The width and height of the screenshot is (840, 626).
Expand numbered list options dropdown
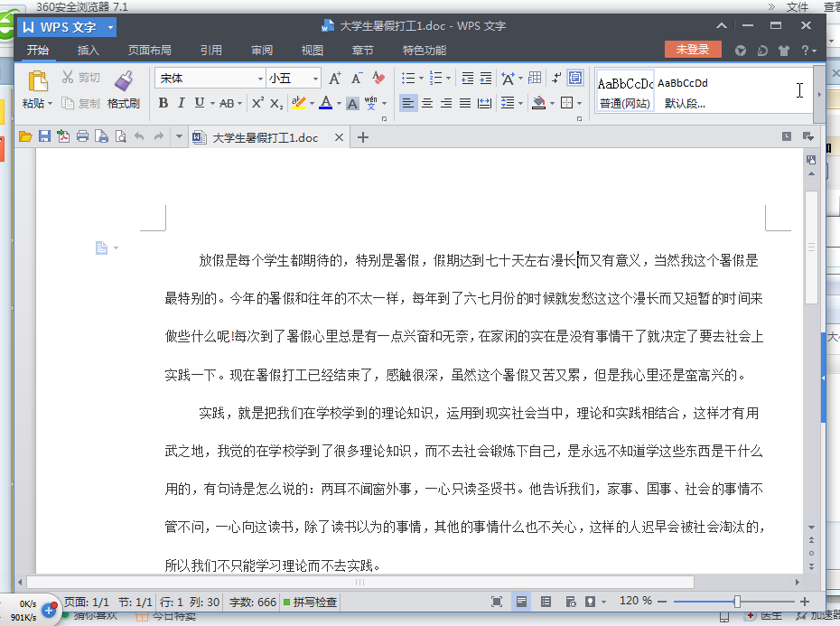(448, 79)
